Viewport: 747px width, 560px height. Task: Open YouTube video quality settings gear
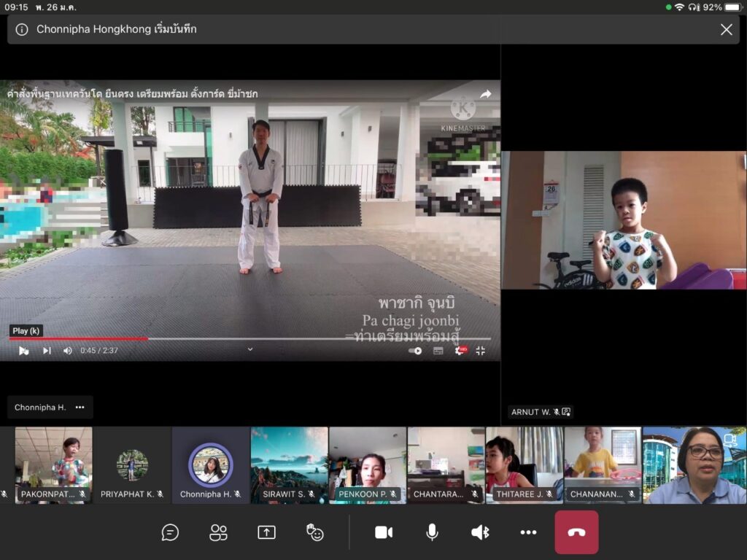(x=460, y=351)
